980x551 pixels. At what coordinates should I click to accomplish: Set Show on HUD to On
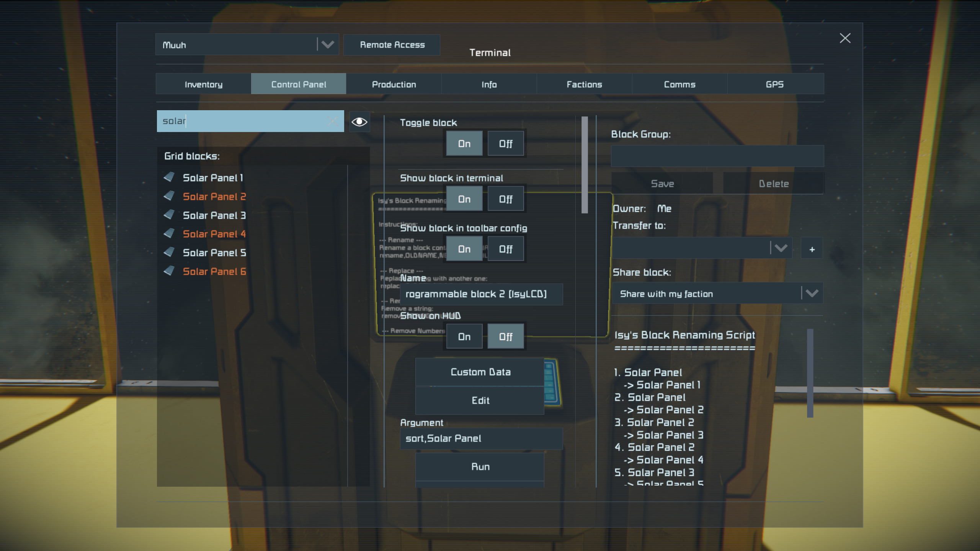click(464, 337)
